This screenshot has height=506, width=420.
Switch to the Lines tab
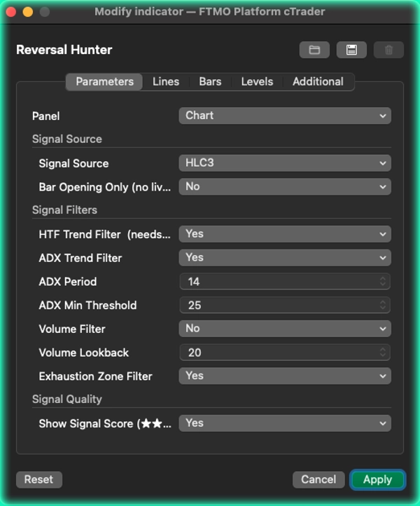tap(166, 81)
